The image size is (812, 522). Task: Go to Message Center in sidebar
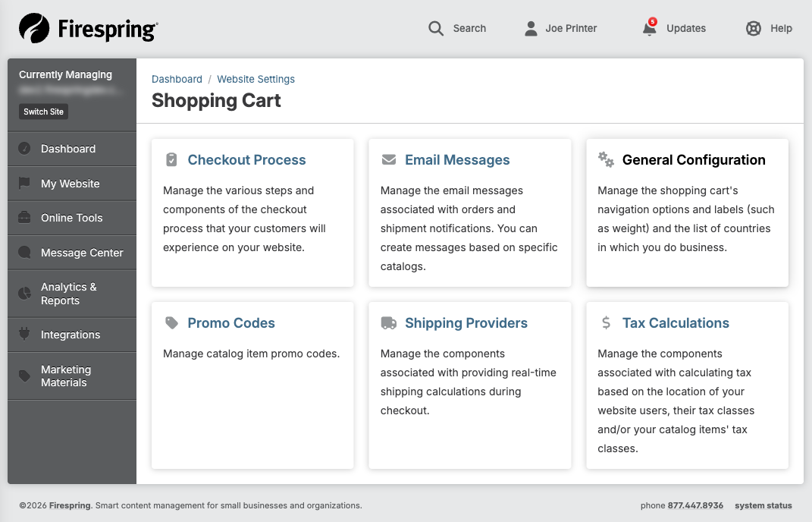coord(72,253)
